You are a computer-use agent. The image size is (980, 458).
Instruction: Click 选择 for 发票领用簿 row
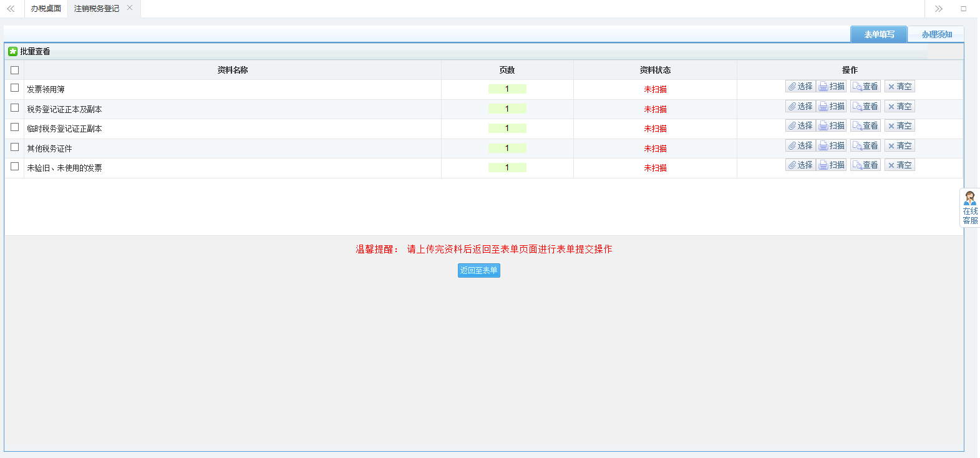coord(800,87)
